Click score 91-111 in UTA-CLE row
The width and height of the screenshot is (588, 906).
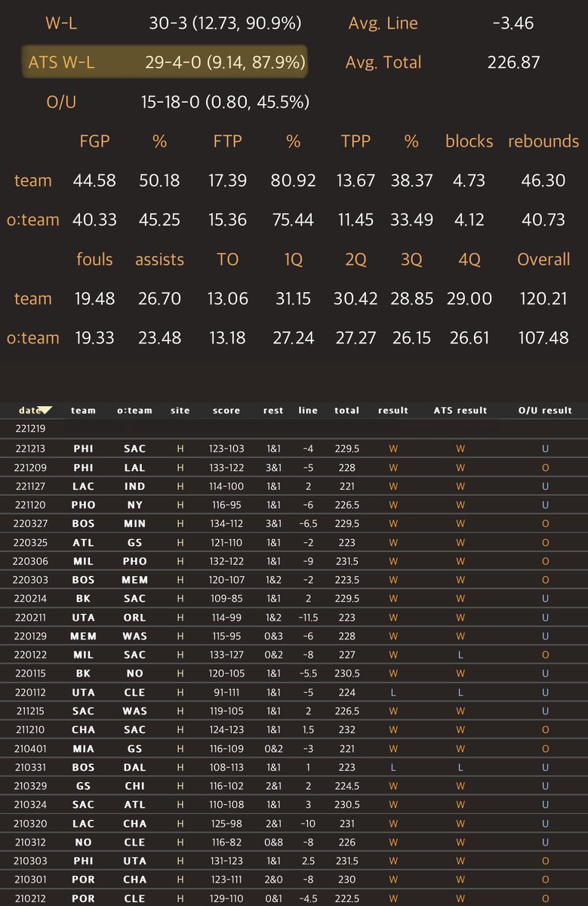(x=226, y=693)
